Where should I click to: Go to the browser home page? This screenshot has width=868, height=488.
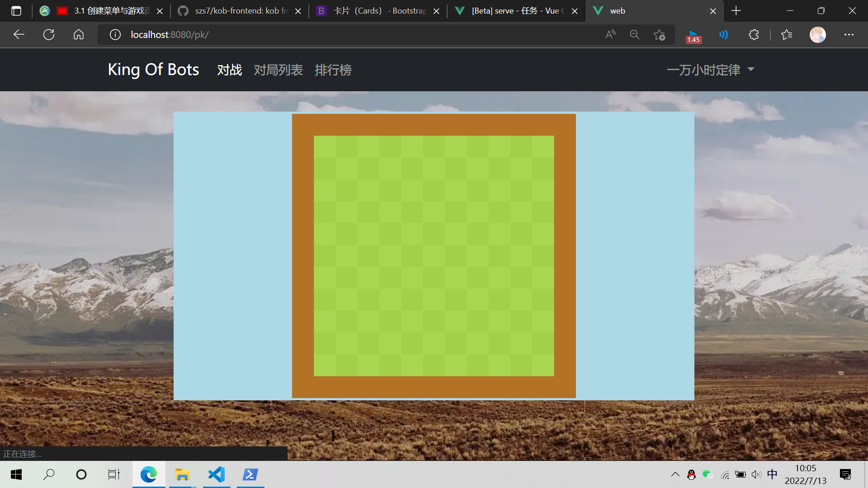pyautogui.click(x=79, y=34)
